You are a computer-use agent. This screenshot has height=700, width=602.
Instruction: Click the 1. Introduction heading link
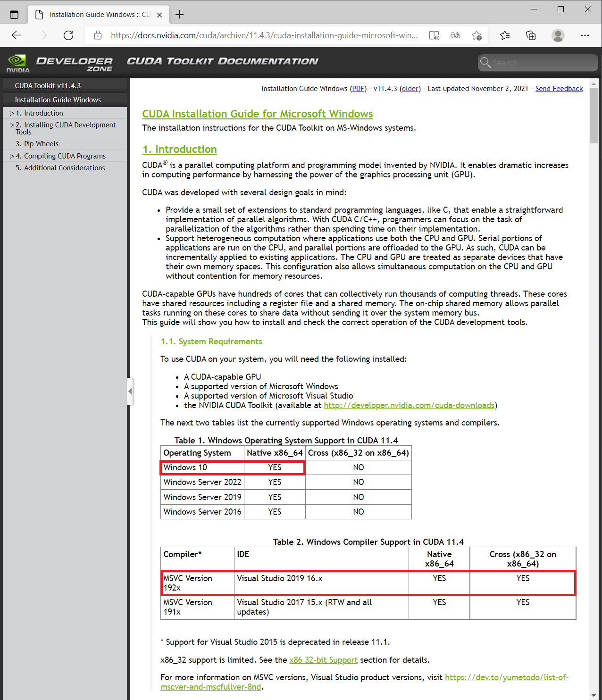(179, 150)
